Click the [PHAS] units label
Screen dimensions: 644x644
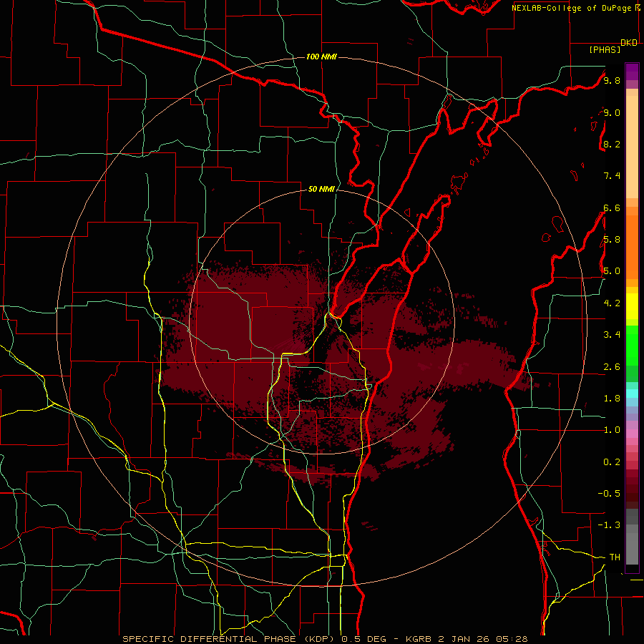(605, 50)
